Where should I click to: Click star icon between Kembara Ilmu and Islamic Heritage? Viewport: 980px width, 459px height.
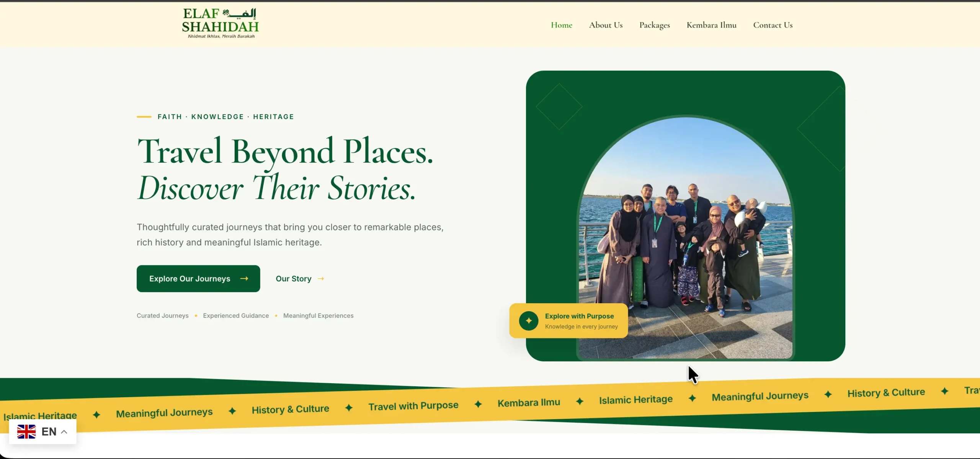click(580, 401)
